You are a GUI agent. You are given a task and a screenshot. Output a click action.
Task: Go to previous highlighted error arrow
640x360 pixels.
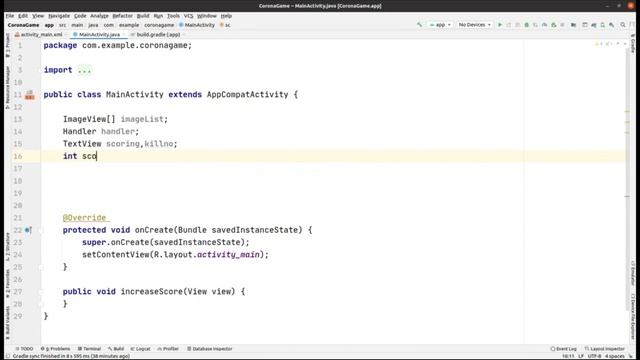[x=618, y=44]
